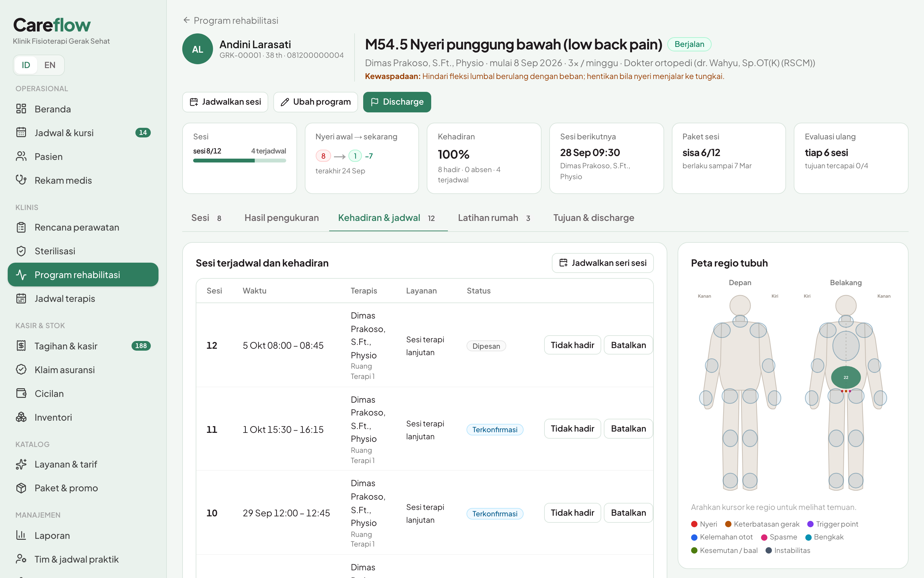Screen dimensions: 924x578
Task: Open the Tujuan & discharge tab
Action: pyautogui.click(x=594, y=218)
